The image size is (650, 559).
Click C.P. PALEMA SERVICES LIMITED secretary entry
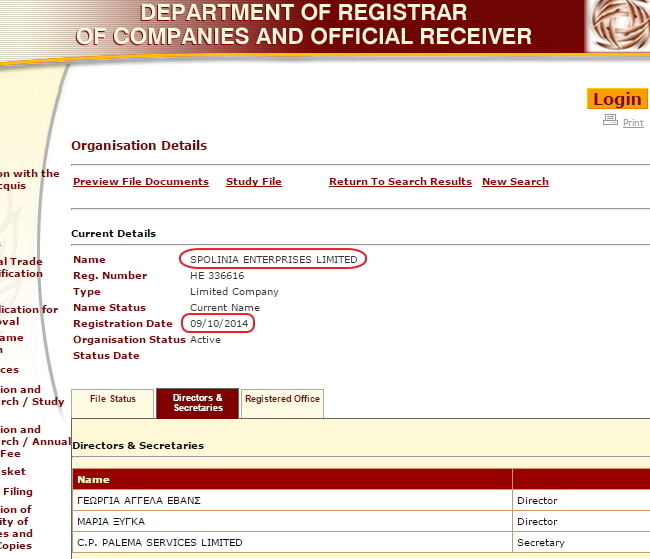coord(160,542)
